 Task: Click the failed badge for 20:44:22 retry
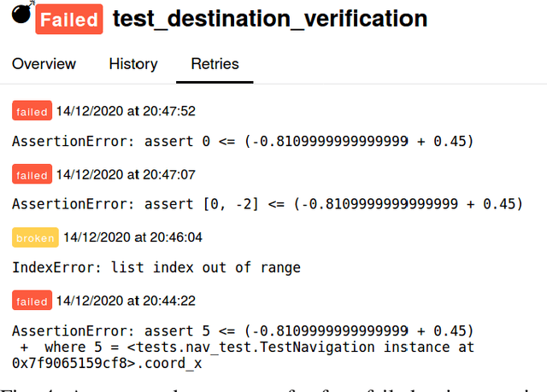(x=32, y=301)
